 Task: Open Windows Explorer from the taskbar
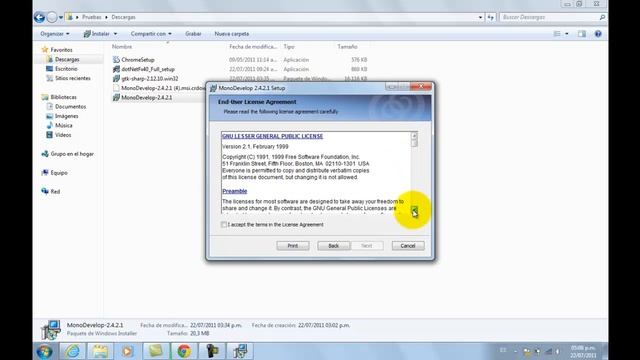pos(100,351)
